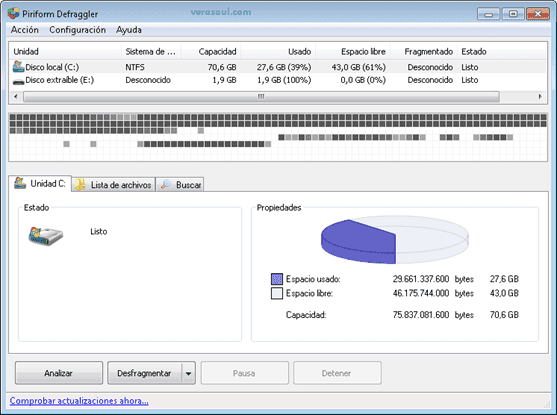Screen dimensions: 557x415
Task: Click the Disco extraíble (E:) drive icon
Action: tap(18, 81)
